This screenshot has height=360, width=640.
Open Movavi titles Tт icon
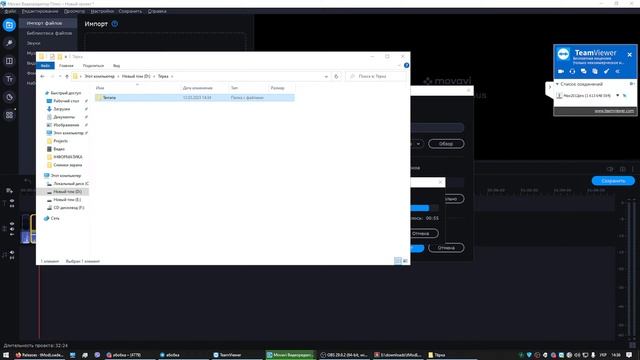coord(9,79)
